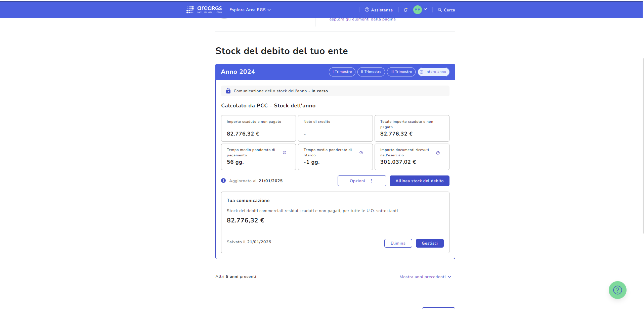Screen dimensions: 644x309
Task: Expand Mostra anni precedenti
Action: [x=425, y=277]
